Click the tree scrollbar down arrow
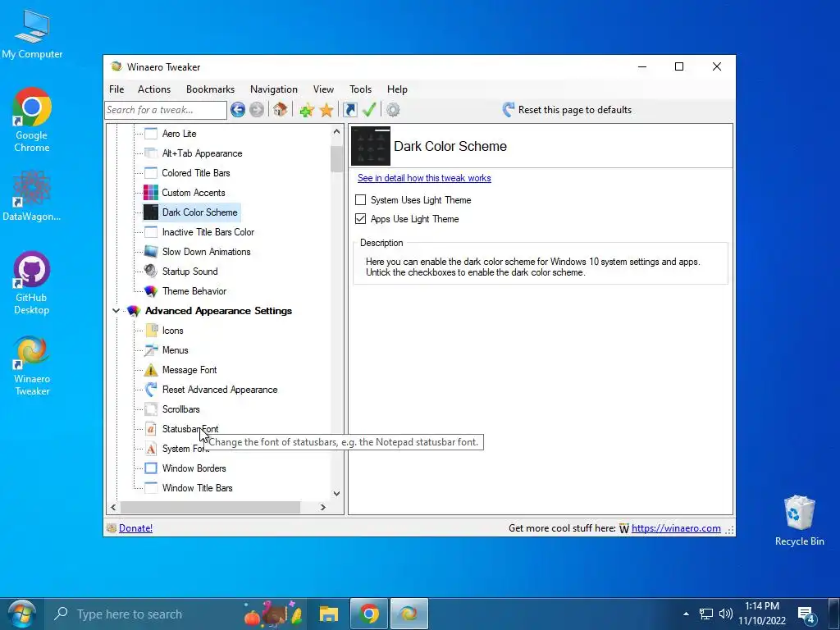This screenshot has width=840, height=630. [336, 493]
